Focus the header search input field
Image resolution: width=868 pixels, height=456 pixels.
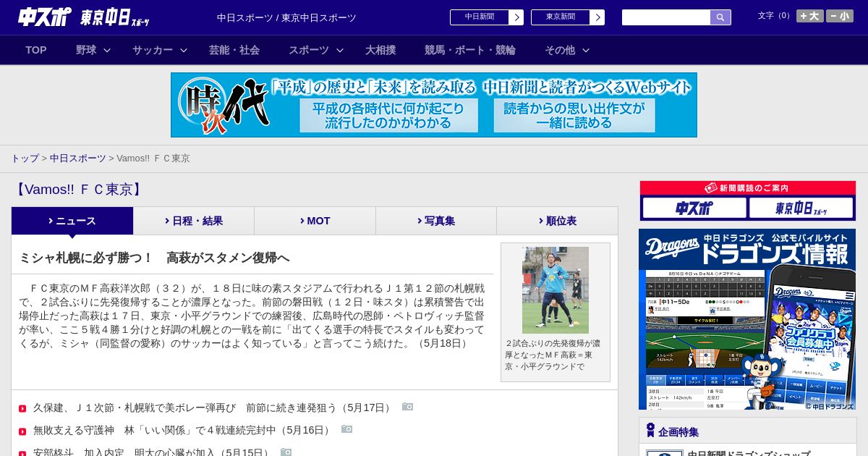666,17
